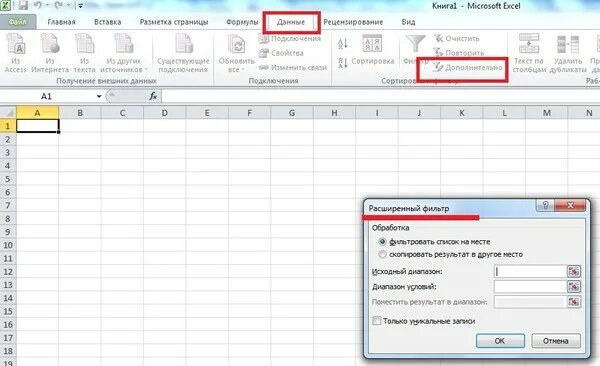Switch to Page Layout (Разметка страницы) tab
The width and height of the screenshot is (600, 366).
pos(174,22)
